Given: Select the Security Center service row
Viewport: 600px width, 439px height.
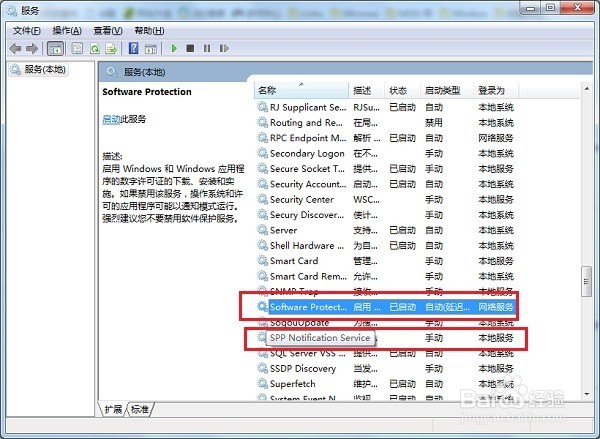Looking at the screenshot, I should [x=385, y=199].
